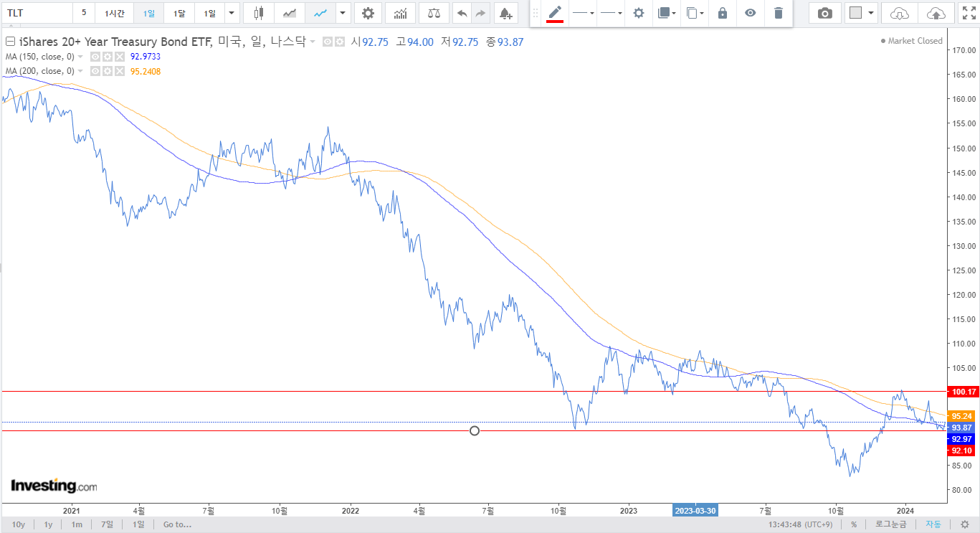980x533 pixels.
Task: Open the time interval dropdown arrow
Action: pos(231,13)
